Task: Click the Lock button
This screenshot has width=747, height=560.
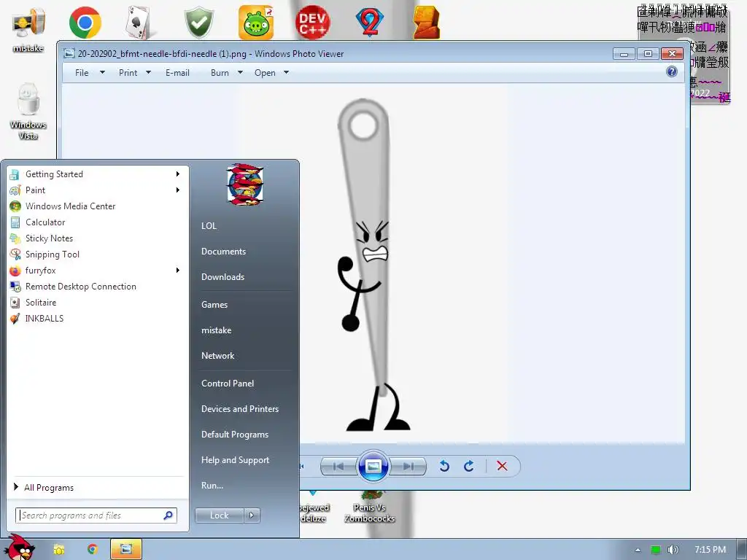Action: [219, 516]
